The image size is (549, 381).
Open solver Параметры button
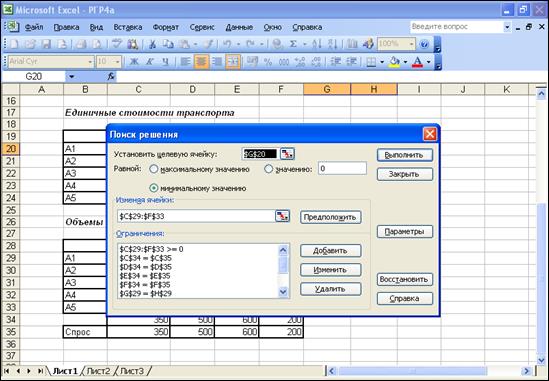[x=405, y=231]
